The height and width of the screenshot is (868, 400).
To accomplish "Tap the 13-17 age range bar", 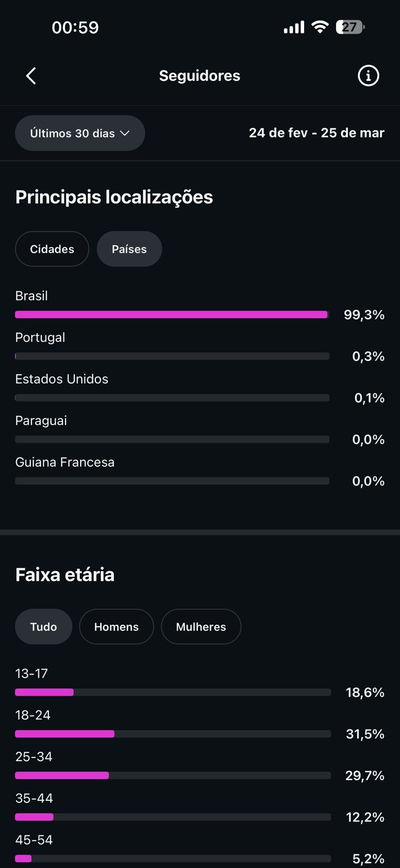I will tap(172, 692).
